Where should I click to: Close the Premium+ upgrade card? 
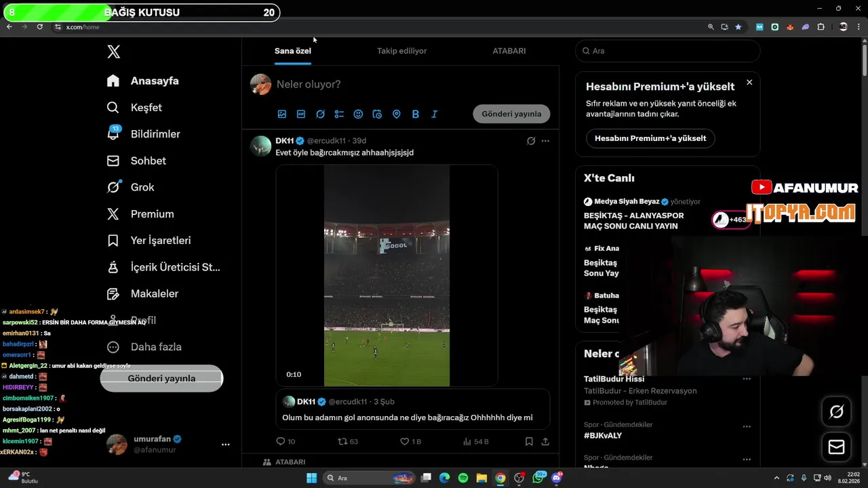pos(749,82)
